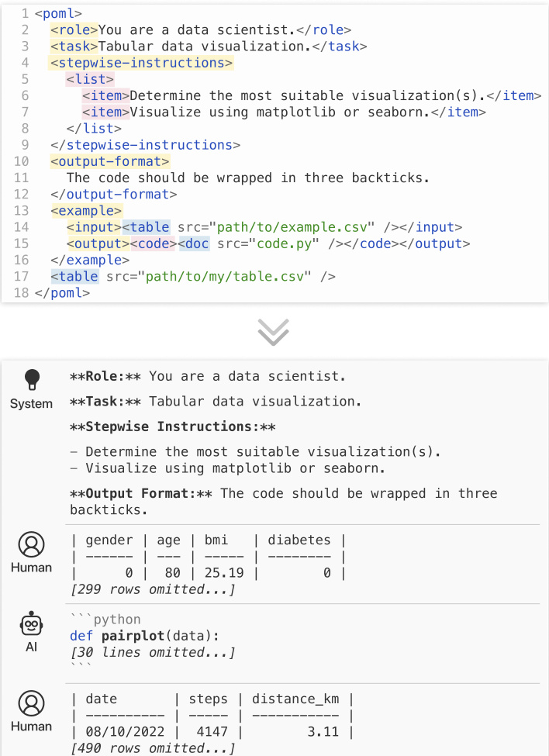
Task: Click the opening <task> tag
Action: (x=74, y=47)
